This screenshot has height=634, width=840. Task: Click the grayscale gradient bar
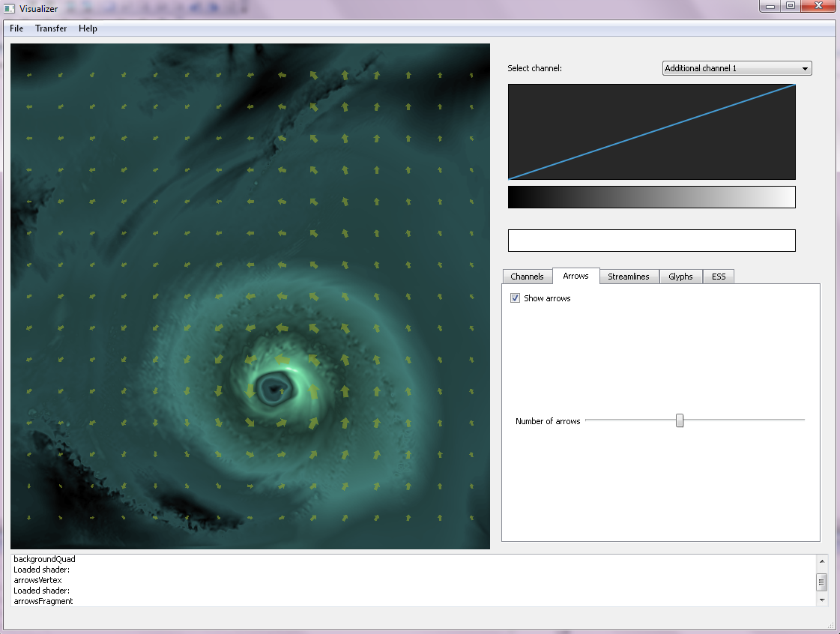(651, 197)
